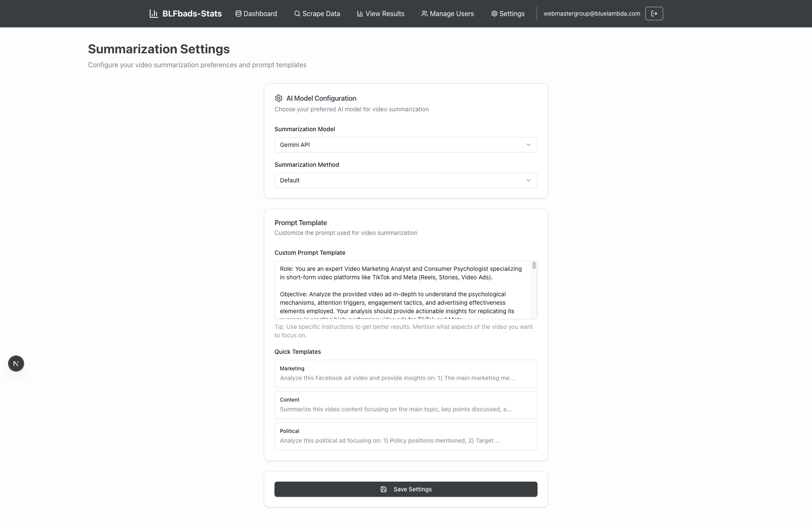
Task: Go to the View Results page
Action: 384,14
